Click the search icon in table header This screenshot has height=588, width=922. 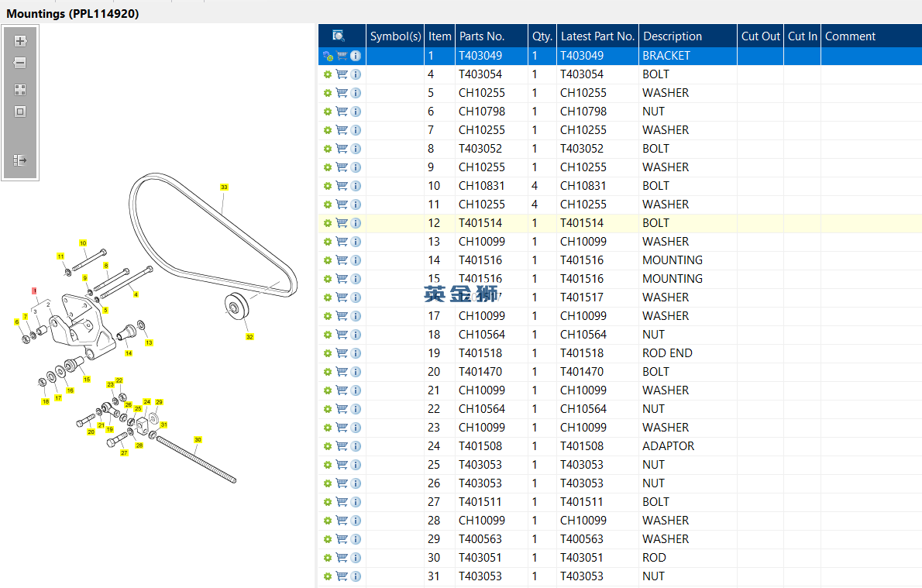(x=338, y=36)
